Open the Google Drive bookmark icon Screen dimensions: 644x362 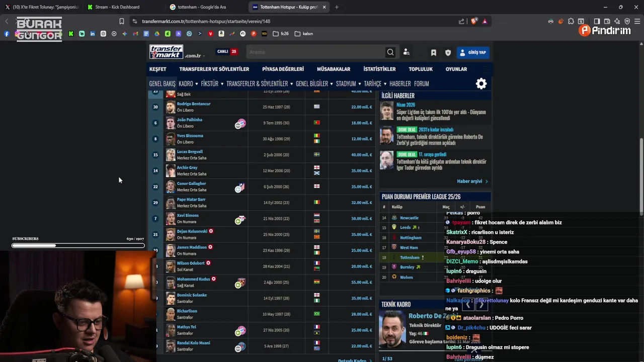[157, 34]
